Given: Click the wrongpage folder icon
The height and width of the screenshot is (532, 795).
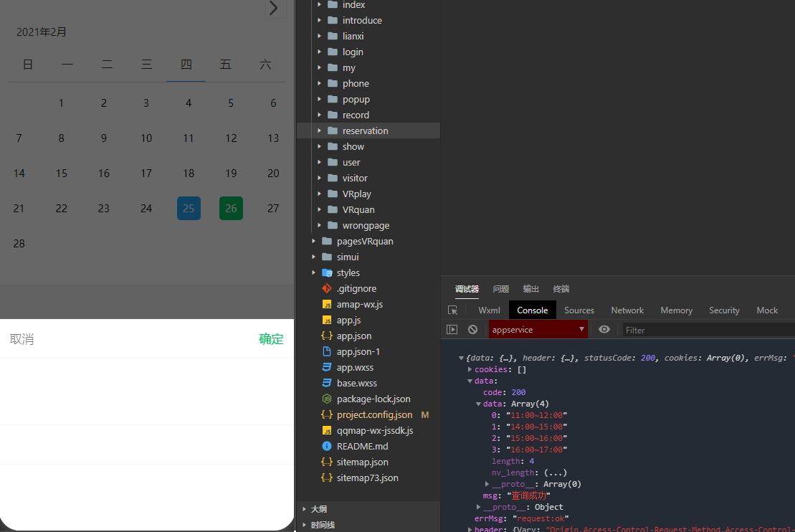Looking at the screenshot, I should 333,225.
